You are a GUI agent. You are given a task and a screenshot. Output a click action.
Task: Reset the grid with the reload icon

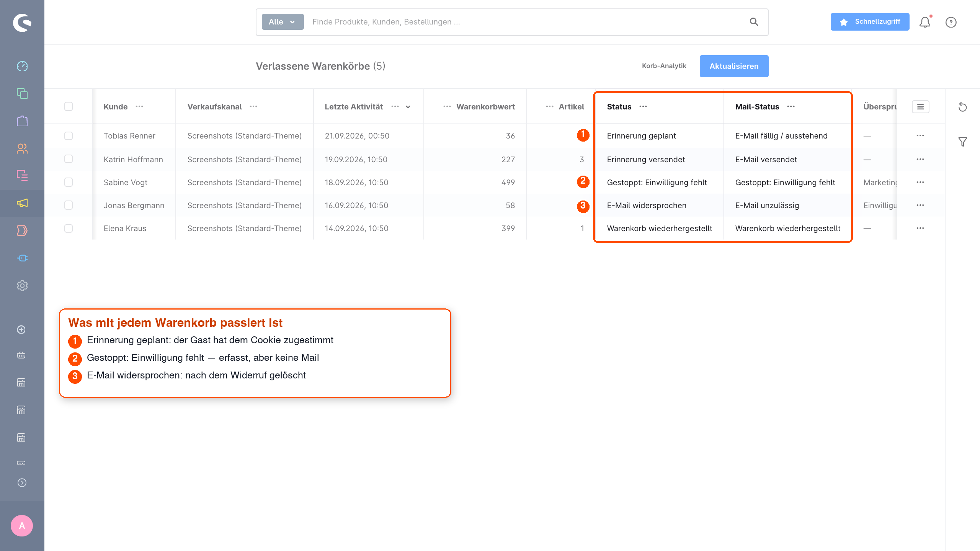pos(963,107)
